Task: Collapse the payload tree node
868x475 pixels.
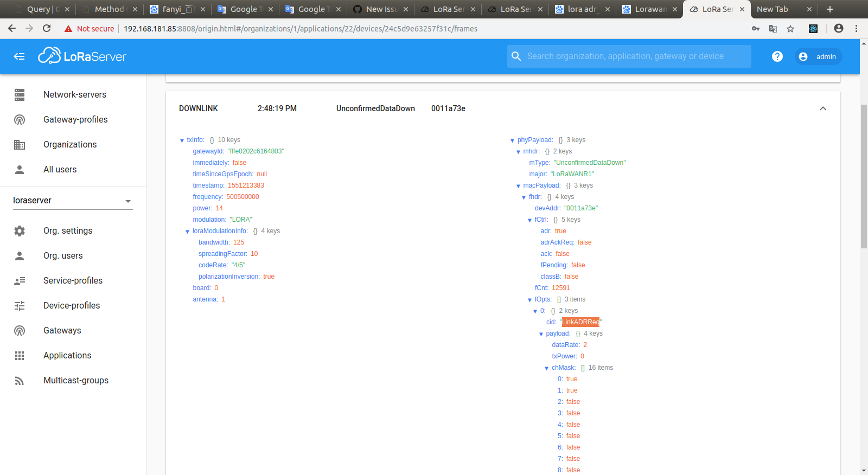Action: (x=541, y=334)
